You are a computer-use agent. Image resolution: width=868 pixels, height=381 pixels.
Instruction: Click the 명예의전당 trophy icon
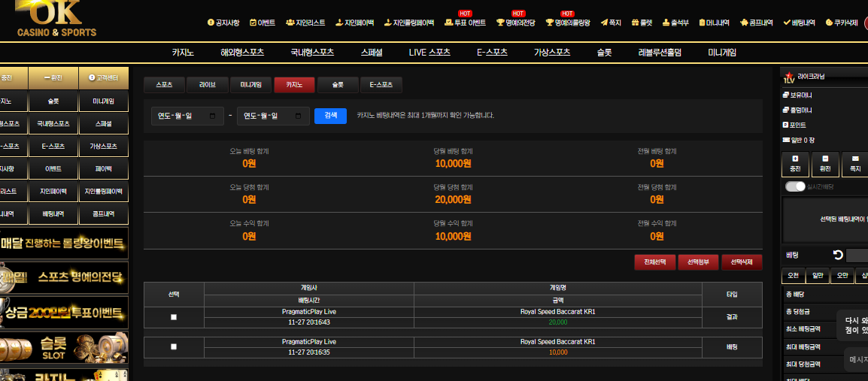(500, 23)
